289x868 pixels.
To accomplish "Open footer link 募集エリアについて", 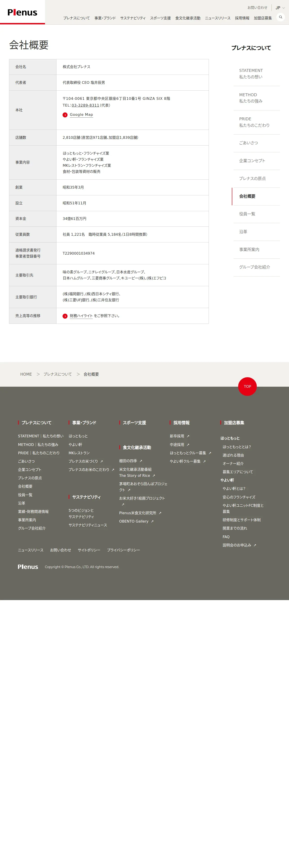I will click(x=238, y=472).
